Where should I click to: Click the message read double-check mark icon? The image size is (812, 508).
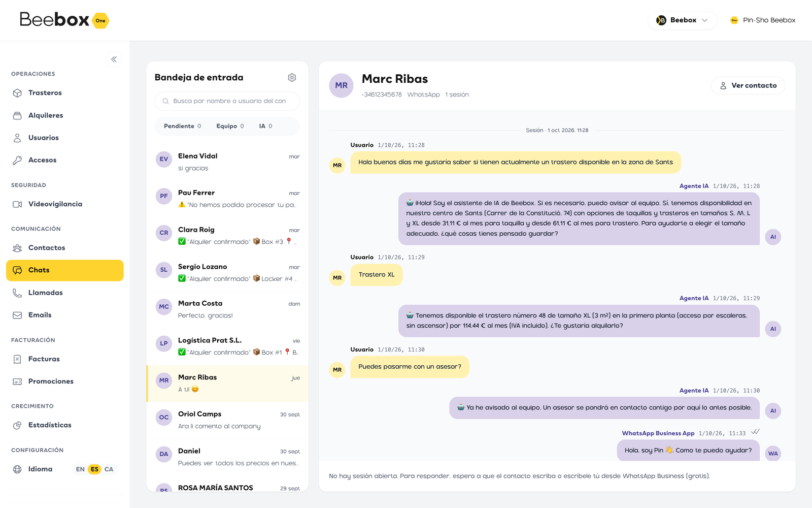pyautogui.click(x=755, y=432)
